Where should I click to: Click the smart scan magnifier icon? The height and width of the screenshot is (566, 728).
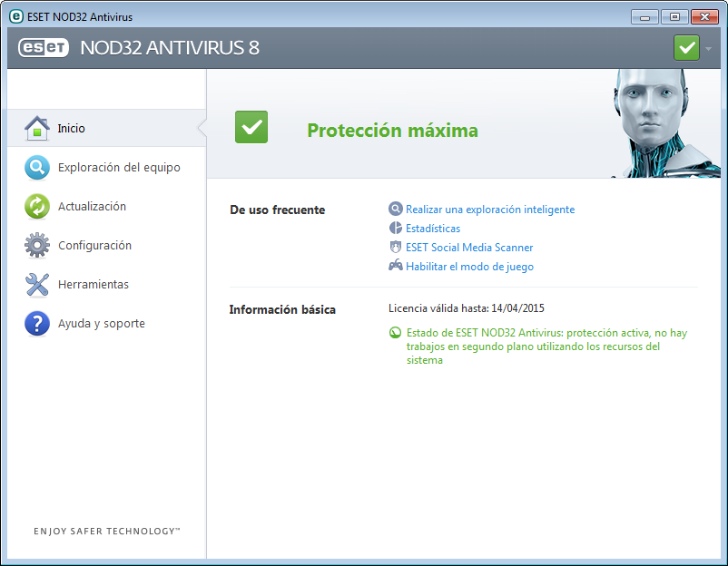pos(396,209)
